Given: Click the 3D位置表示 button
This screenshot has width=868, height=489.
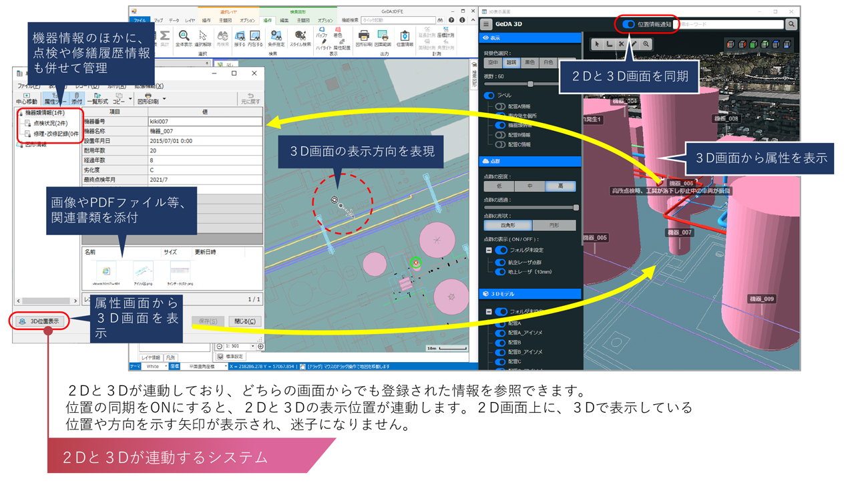Looking at the screenshot, I should point(39,321).
